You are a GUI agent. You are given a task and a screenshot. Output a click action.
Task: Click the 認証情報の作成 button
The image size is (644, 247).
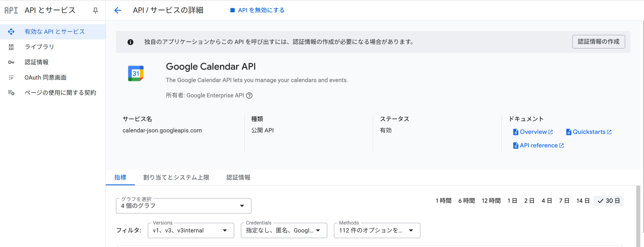(598, 42)
